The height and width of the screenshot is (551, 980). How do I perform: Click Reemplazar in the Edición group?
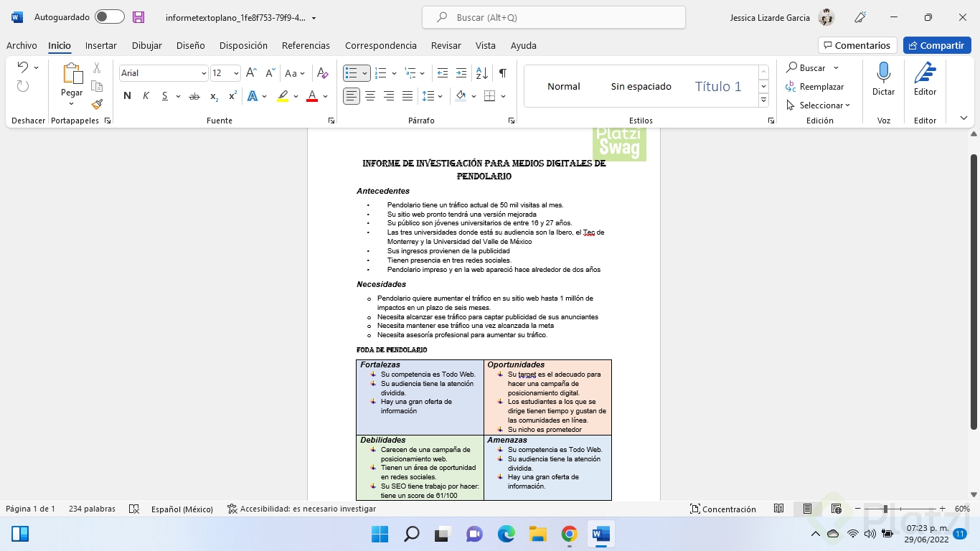click(x=815, y=86)
